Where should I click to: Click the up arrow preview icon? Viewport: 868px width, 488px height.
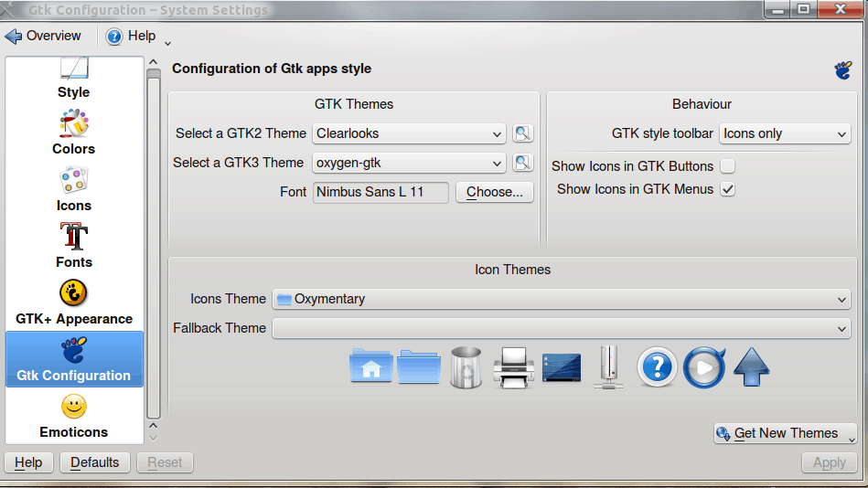751,366
